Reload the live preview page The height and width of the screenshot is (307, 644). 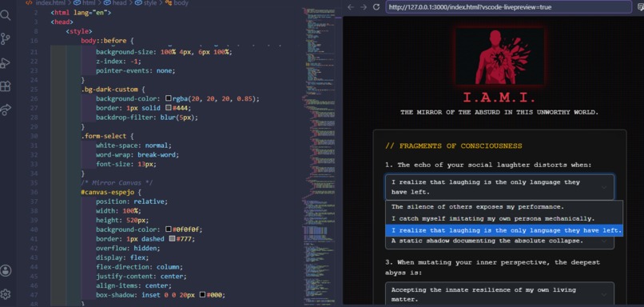tap(376, 7)
